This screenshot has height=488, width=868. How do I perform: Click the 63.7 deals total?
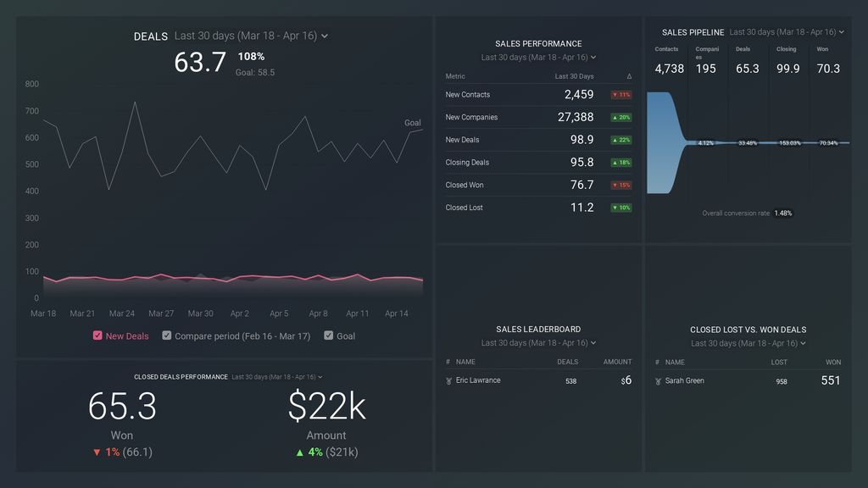point(200,62)
